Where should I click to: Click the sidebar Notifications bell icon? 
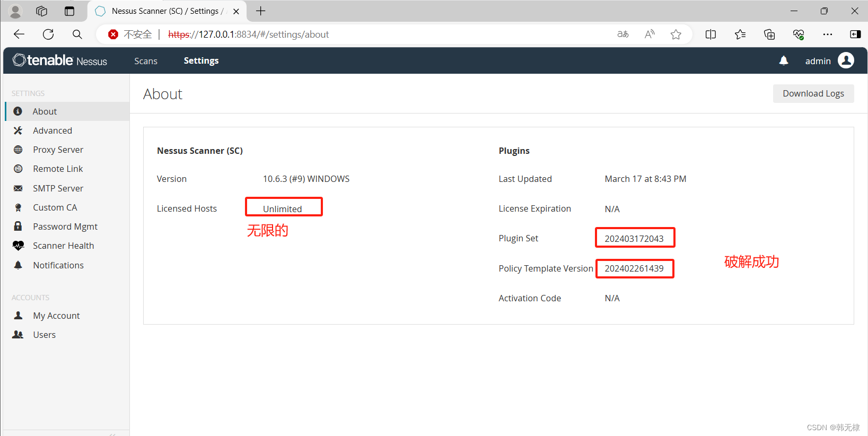[18, 265]
